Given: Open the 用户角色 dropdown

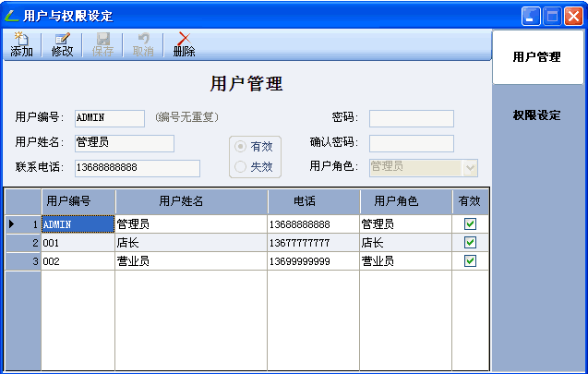Looking at the screenshot, I should 470,167.
